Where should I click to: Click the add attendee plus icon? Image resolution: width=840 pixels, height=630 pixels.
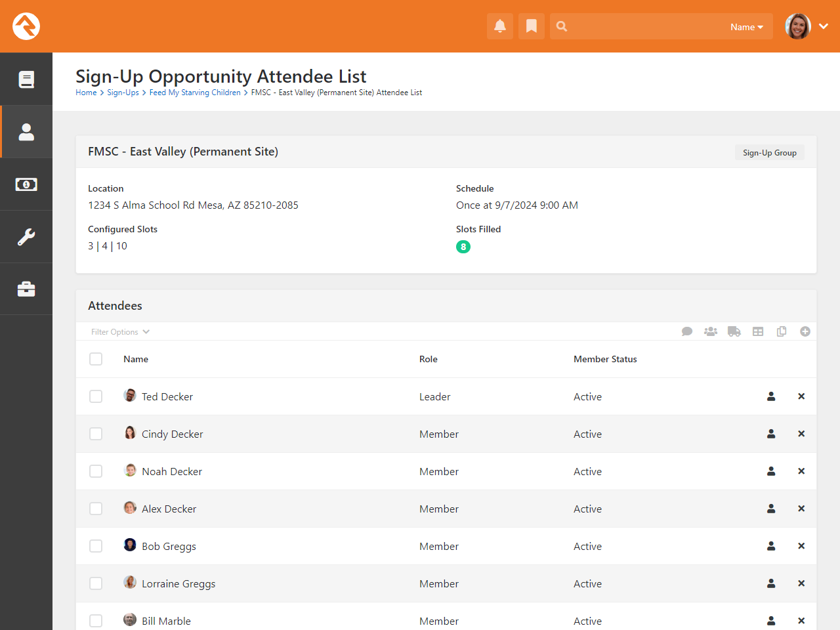[x=805, y=331]
